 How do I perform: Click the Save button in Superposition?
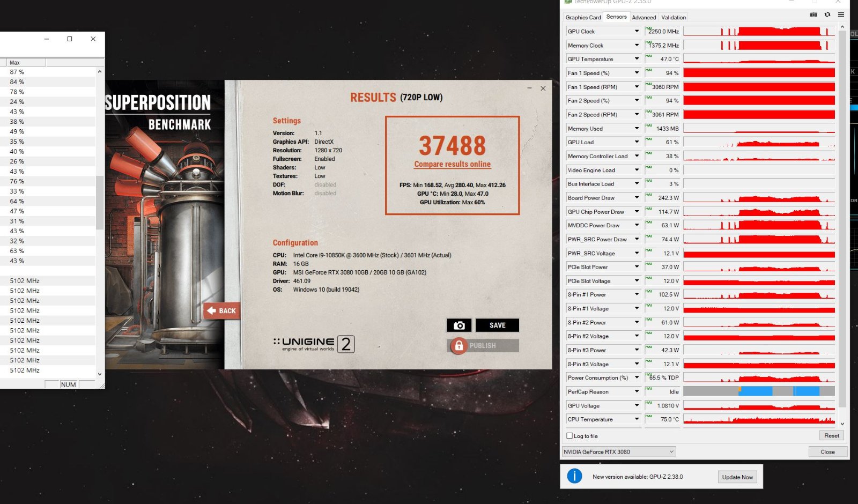pos(497,325)
